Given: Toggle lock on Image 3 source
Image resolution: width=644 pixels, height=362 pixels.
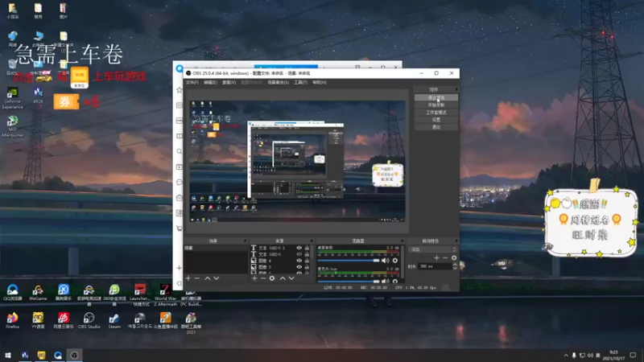Looking at the screenshot, I should point(307,267).
